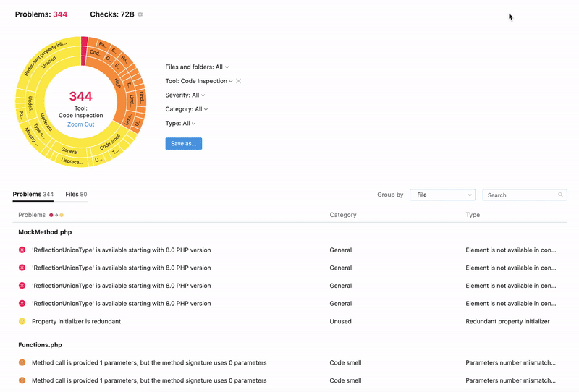Expand the Files and folders filter
The width and height of the screenshot is (579, 392).
197,67
